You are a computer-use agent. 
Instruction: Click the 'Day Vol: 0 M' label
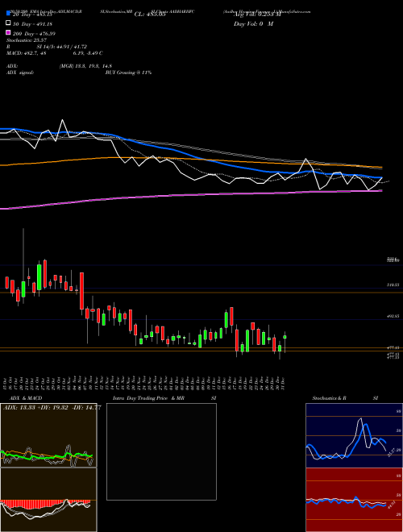click(253, 24)
